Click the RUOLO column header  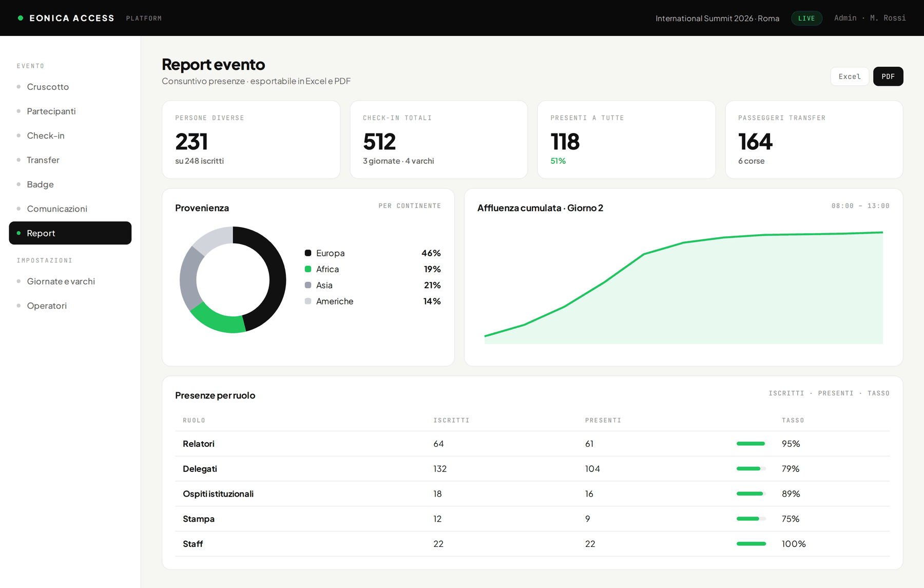click(x=194, y=421)
